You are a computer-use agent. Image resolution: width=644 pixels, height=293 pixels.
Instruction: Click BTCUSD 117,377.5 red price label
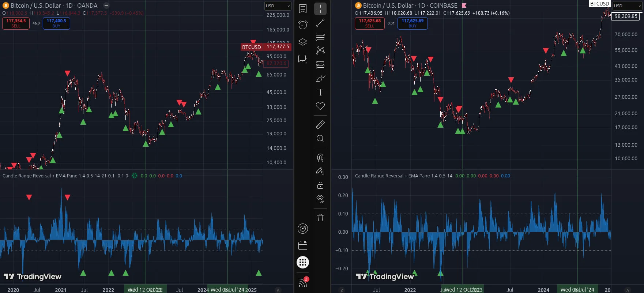(266, 47)
